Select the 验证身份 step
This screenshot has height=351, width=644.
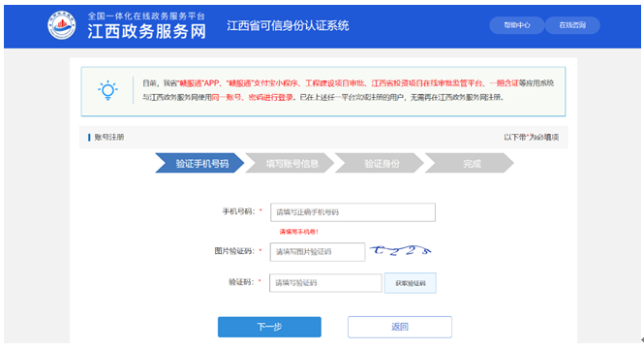380,163
